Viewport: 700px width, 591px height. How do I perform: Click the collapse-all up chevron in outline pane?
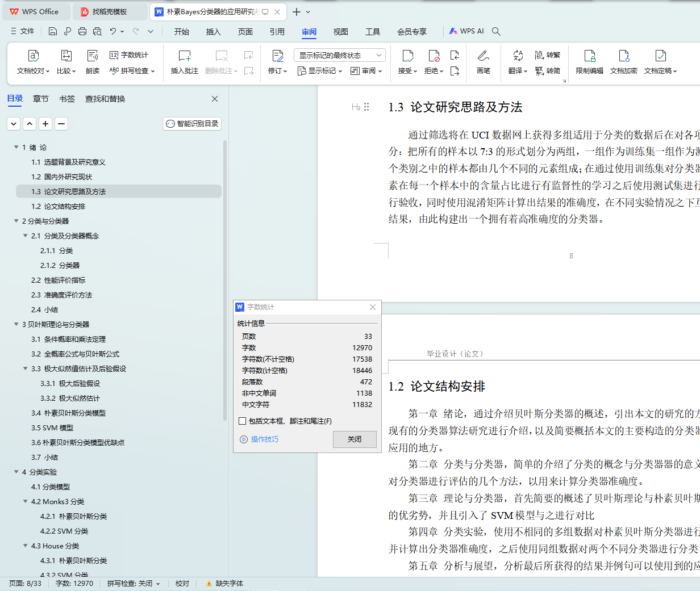30,124
